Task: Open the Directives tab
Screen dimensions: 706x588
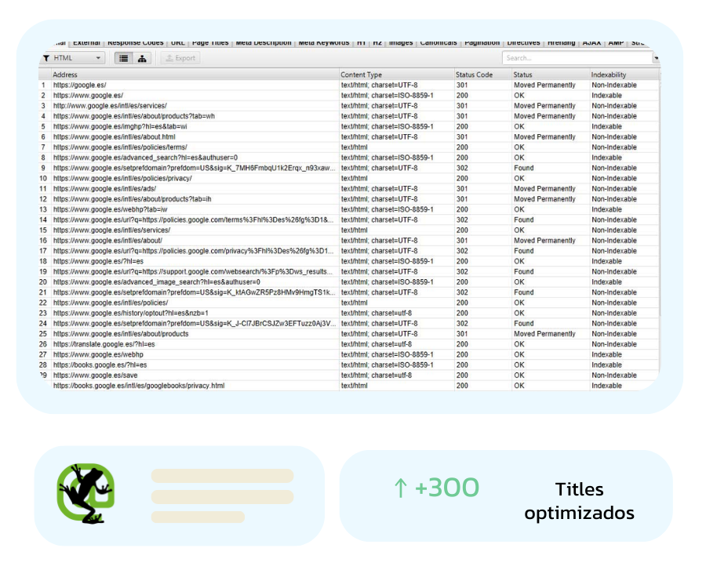Action: coord(524,43)
